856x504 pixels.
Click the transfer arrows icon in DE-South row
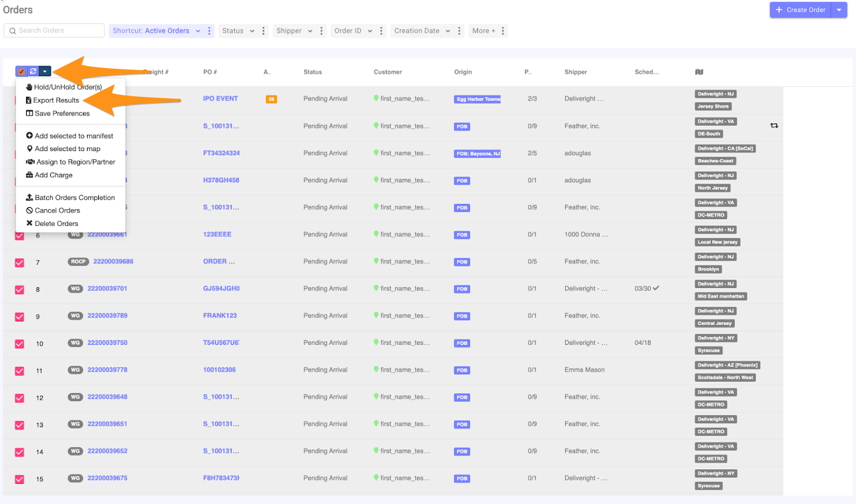coord(774,125)
